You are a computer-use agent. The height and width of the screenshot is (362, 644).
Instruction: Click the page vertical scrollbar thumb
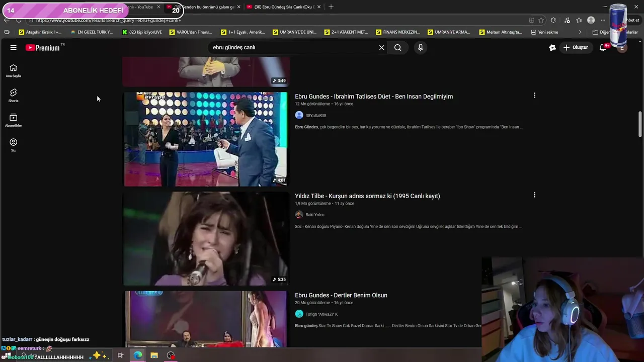coord(640,124)
